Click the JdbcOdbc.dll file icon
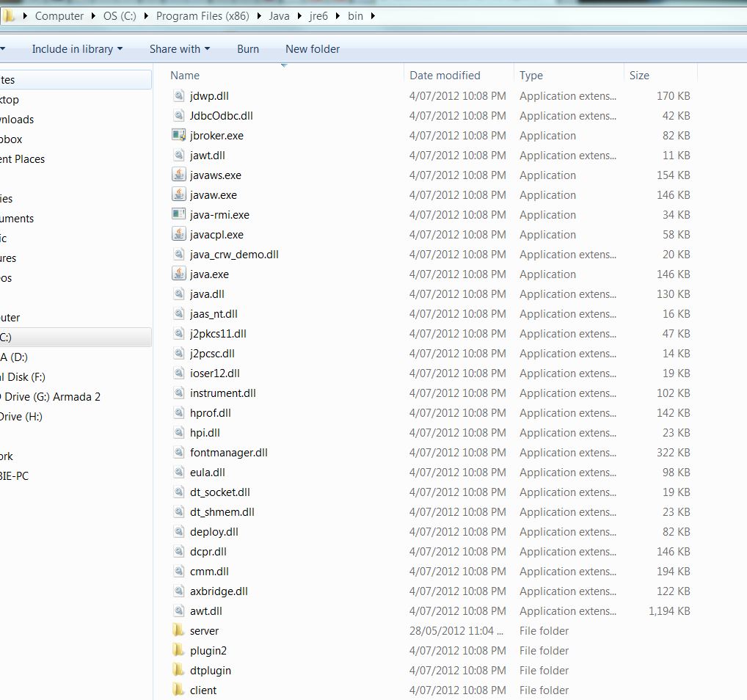 click(178, 115)
